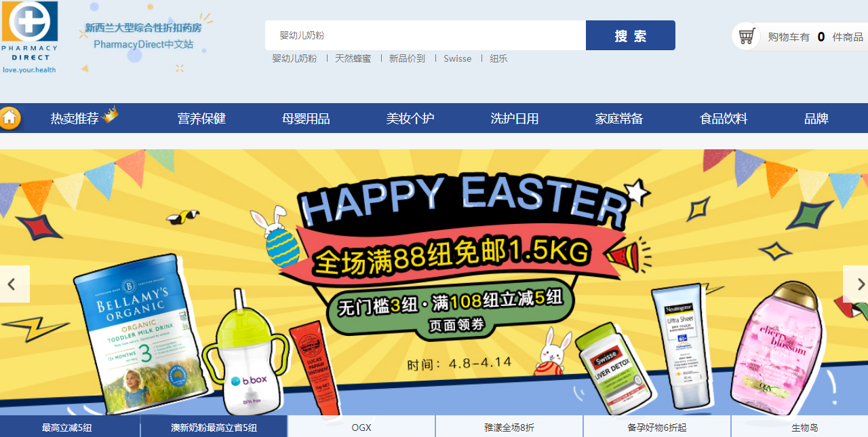Click the 搜索 search button
The image size is (868, 437).
[631, 35]
